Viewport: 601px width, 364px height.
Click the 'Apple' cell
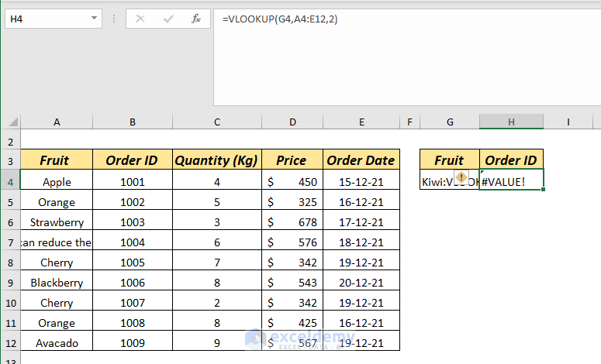[57, 180]
